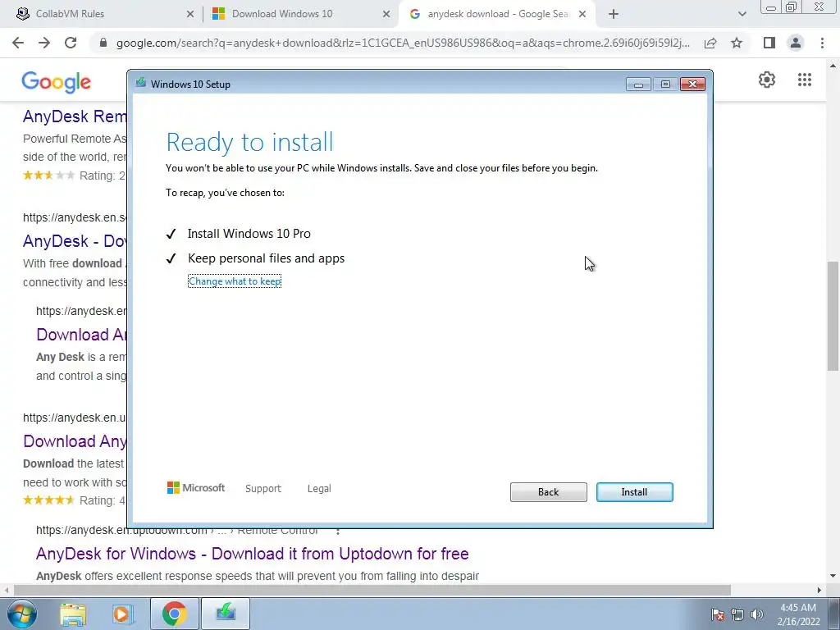The height and width of the screenshot is (630, 840).
Task: Bookmark this page with the star
Action: coord(737,43)
